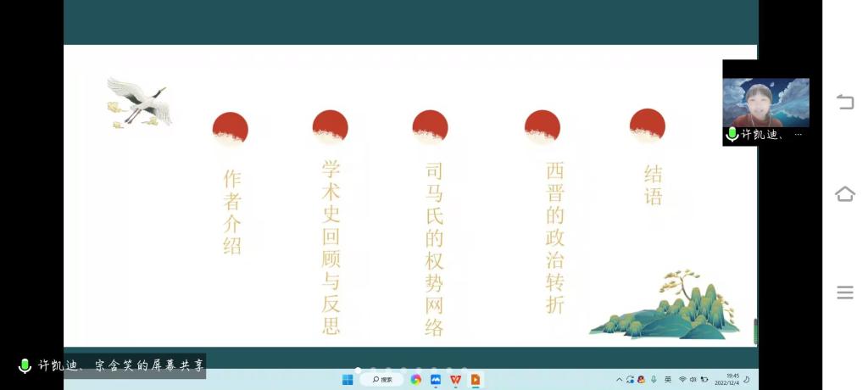
Task: Select the 作者介绍 section heading
Action: [x=231, y=212]
